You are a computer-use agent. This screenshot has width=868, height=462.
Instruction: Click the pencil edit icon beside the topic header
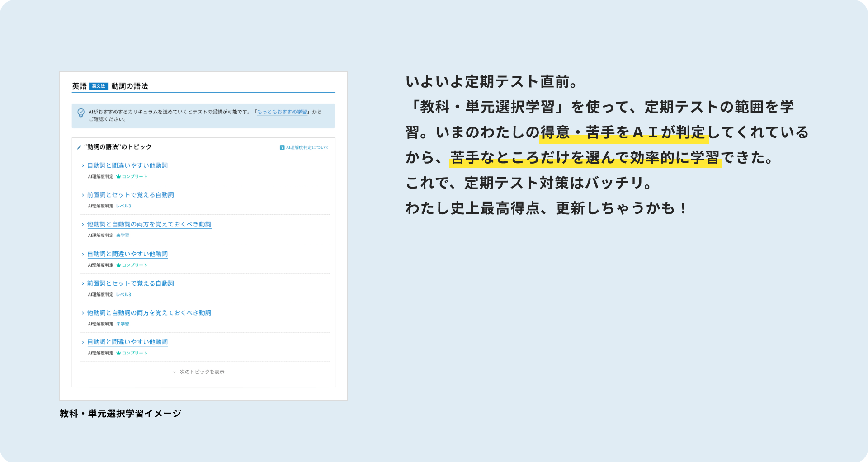click(78, 146)
